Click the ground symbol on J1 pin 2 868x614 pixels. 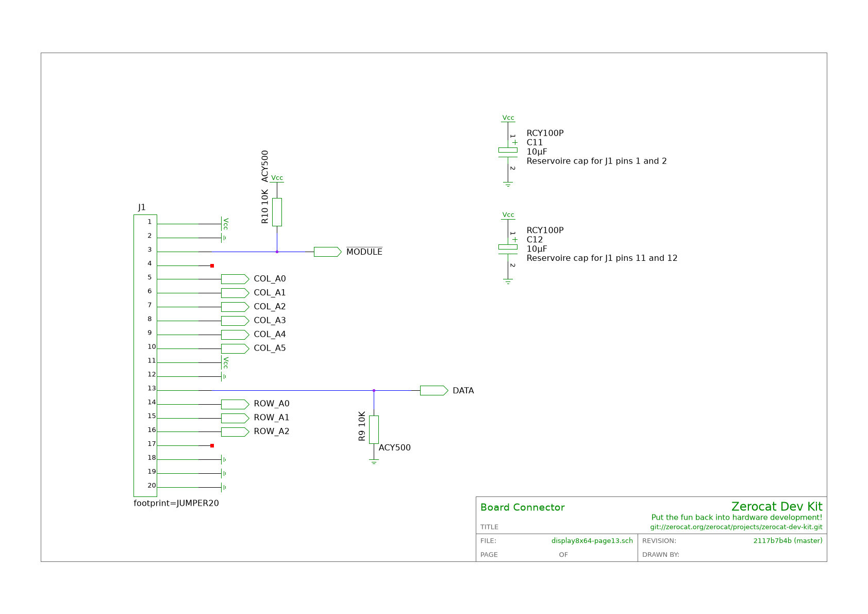tap(224, 238)
